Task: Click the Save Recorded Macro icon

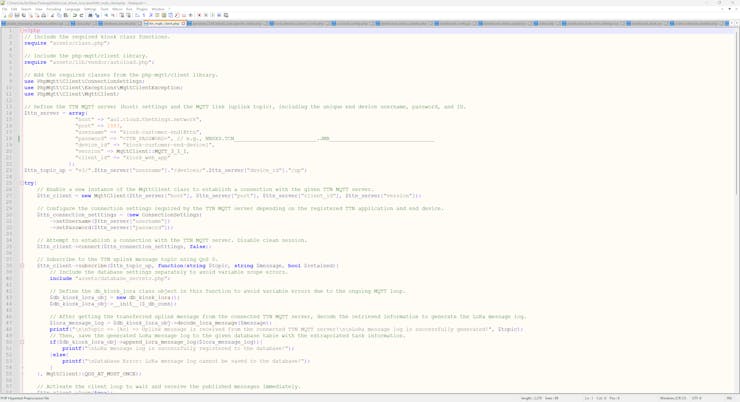Action: [x=226, y=15]
